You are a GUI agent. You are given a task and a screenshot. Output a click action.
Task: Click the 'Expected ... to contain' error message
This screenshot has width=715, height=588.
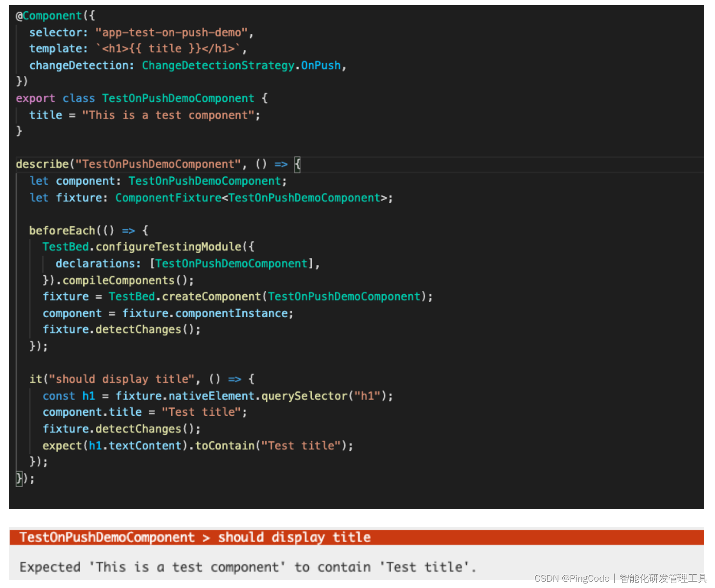[248, 567]
